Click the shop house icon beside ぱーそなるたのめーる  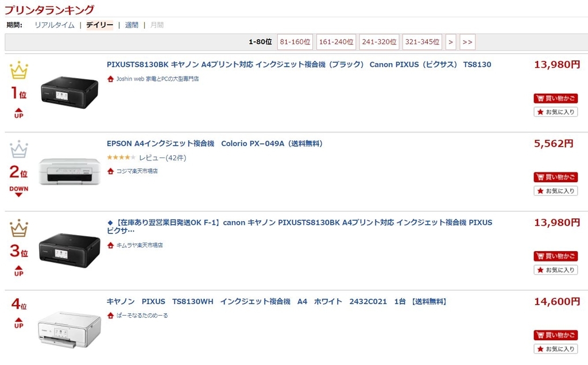[x=110, y=316]
